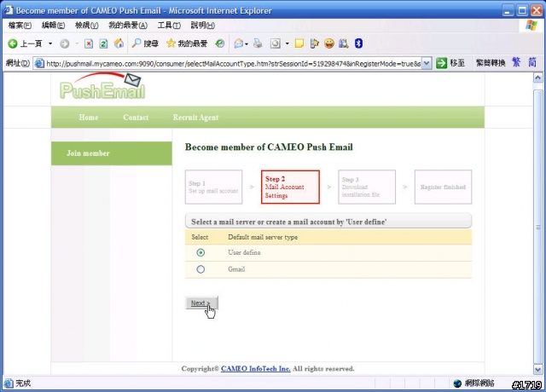Open the 檔案 (File) menu
The width and height of the screenshot is (546, 392).
click(20, 25)
